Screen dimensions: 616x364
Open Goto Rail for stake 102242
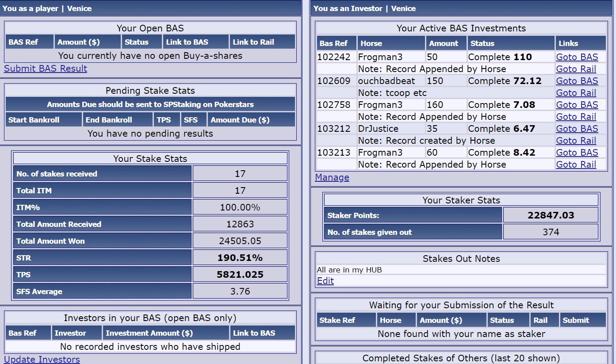576,69
